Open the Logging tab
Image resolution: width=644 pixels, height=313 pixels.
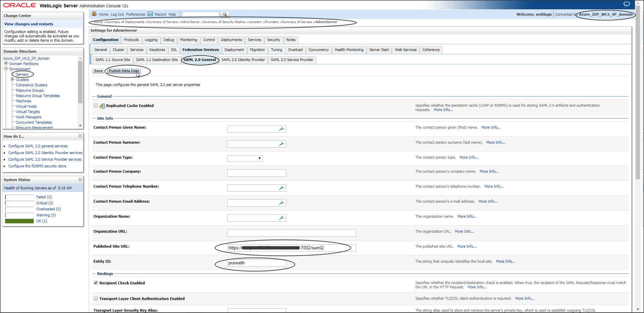click(151, 40)
